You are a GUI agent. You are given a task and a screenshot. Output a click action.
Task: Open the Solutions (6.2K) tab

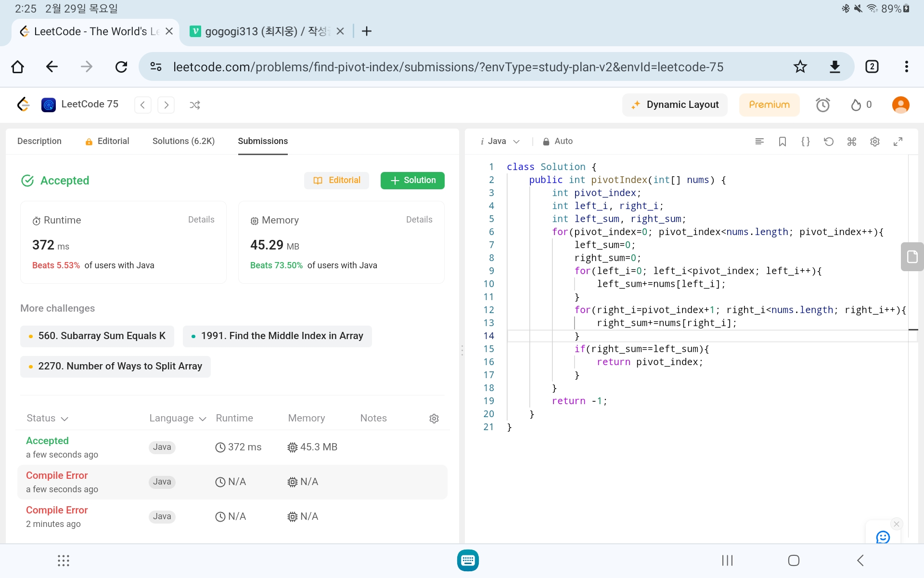[x=183, y=141]
